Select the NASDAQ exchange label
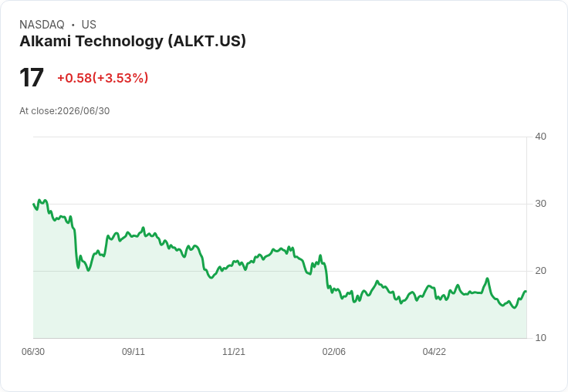The height and width of the screenshot is (392, 568). 42,25
